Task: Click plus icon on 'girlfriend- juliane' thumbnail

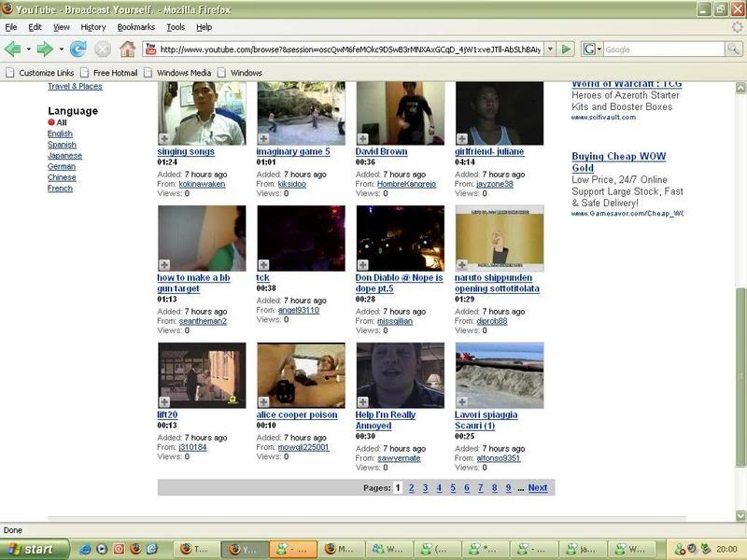Action: 461,138
